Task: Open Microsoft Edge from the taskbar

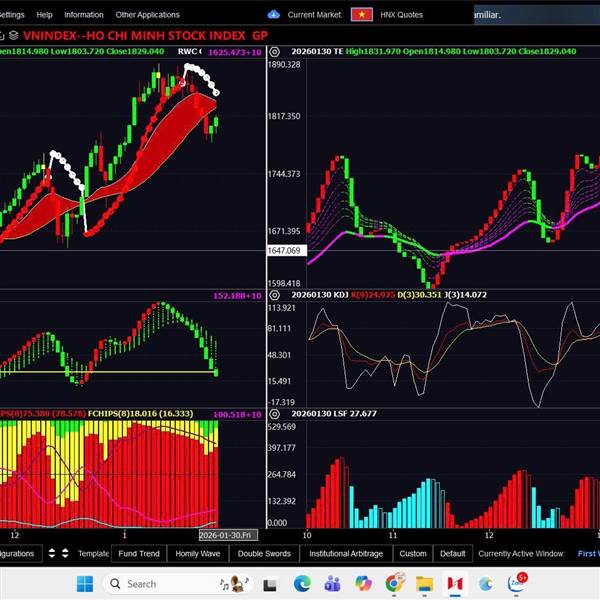Action: click(302, 584)
